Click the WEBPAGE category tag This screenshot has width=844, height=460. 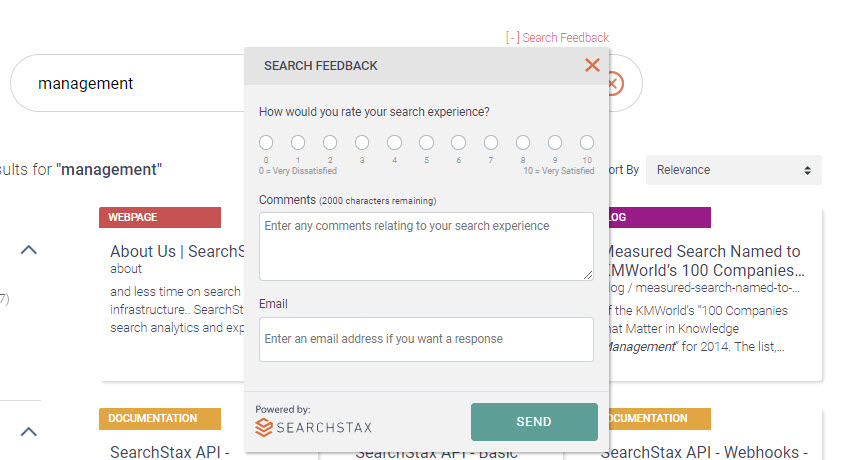tap(160, 217)
